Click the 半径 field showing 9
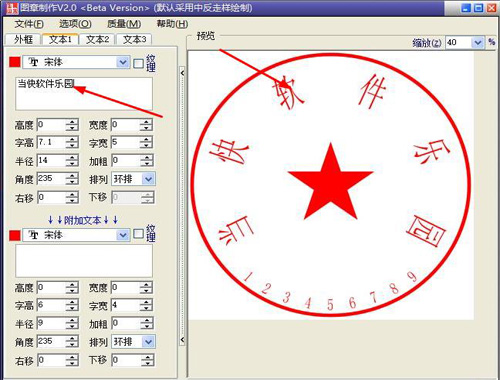The height and width of the screenshot is (380, 500). point(51,323)
